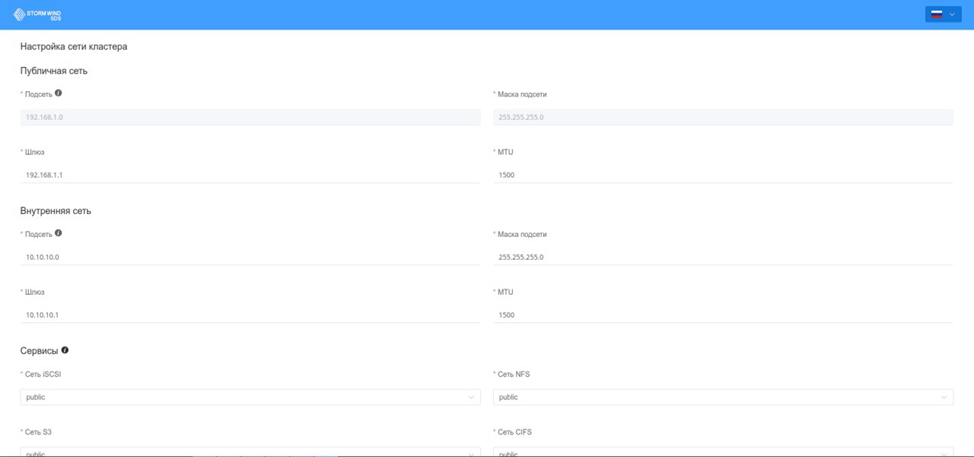This screenshot has width=974, height=457.
Task: Focus the public gateway field 192.168.1.1
Action: (x=250, y=175)
